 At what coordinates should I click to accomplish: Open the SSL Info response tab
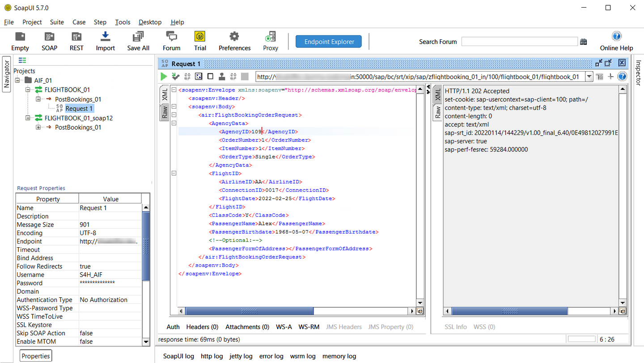click(x=456, y=327)
